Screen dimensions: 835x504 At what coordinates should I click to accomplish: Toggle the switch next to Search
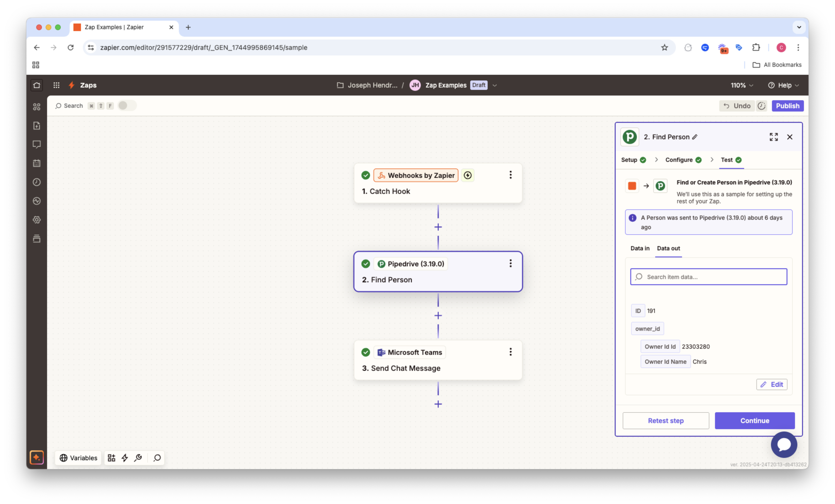pos(126,106)
